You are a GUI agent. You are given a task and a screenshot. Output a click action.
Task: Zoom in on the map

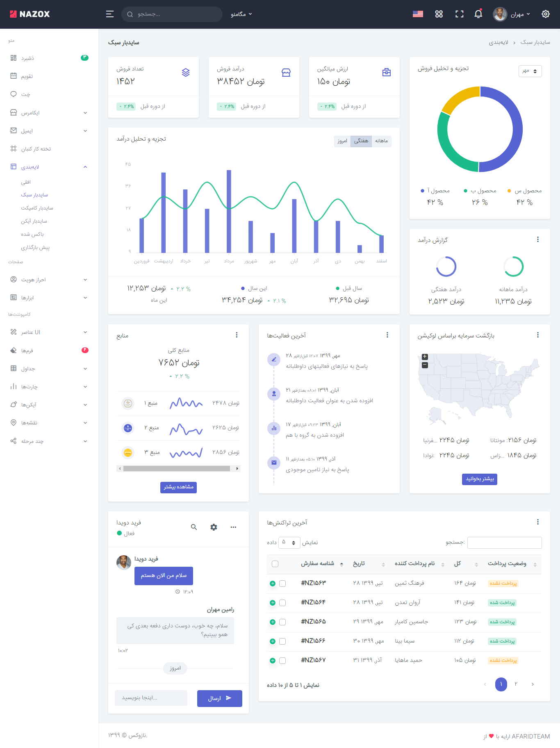(425, 357)
